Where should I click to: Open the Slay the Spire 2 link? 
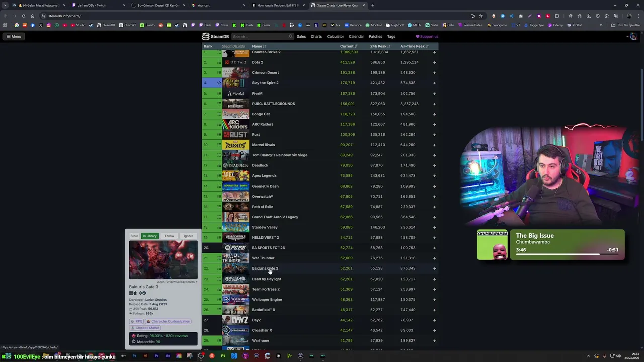click(265, 83)
